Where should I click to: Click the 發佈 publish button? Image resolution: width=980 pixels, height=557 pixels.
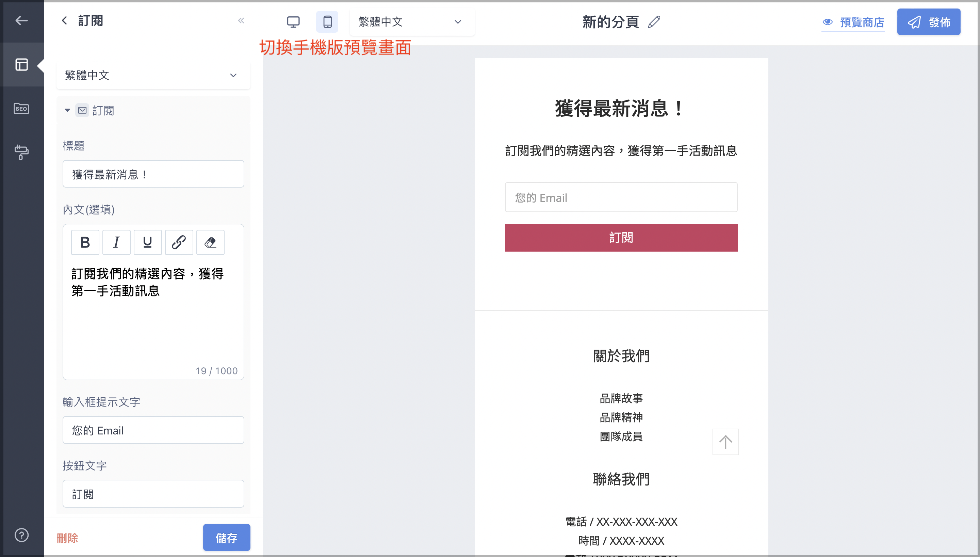click(928, 22)
